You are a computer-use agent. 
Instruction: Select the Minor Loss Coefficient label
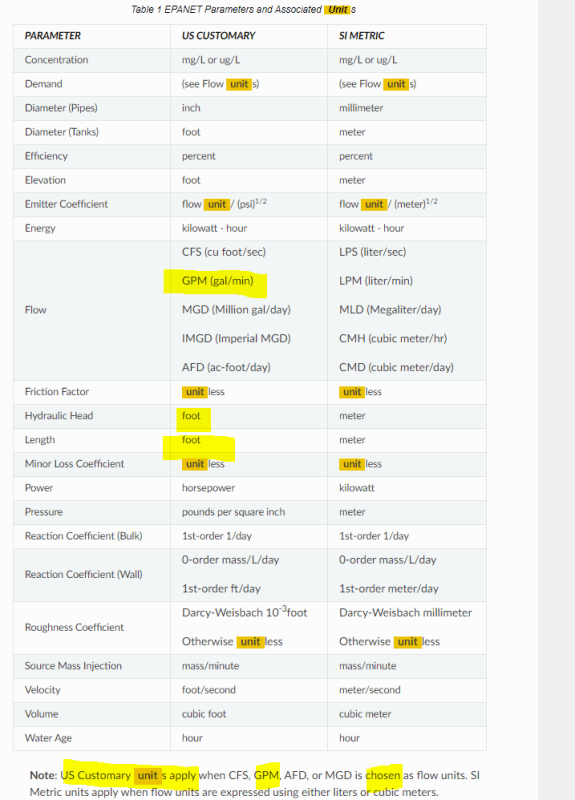tap(74, 464)
